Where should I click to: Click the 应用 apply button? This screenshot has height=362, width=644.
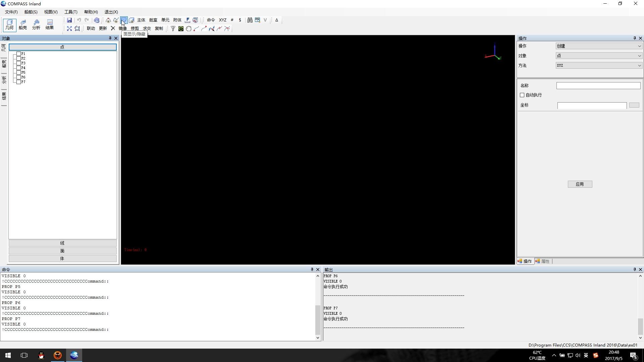(x=580, y=184)
